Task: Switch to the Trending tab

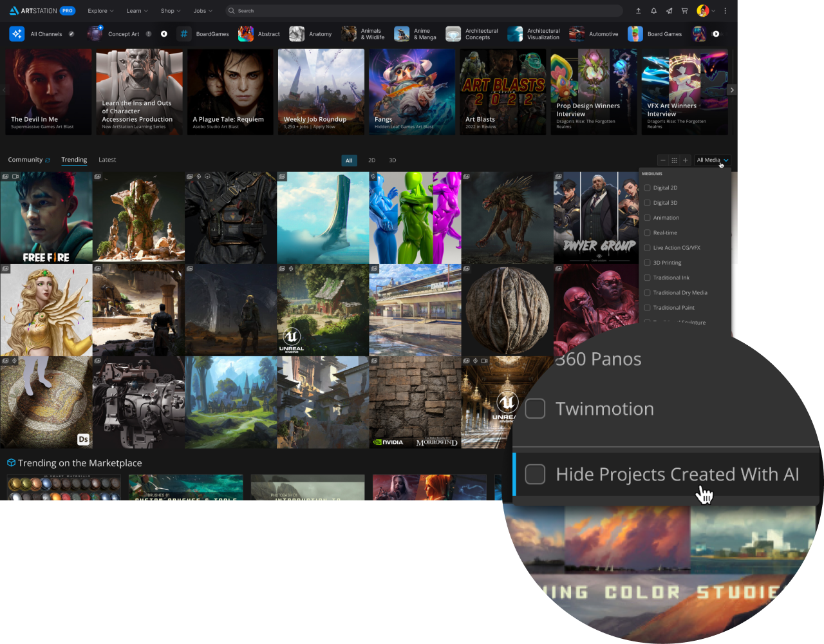Action: tap(74, 160)
